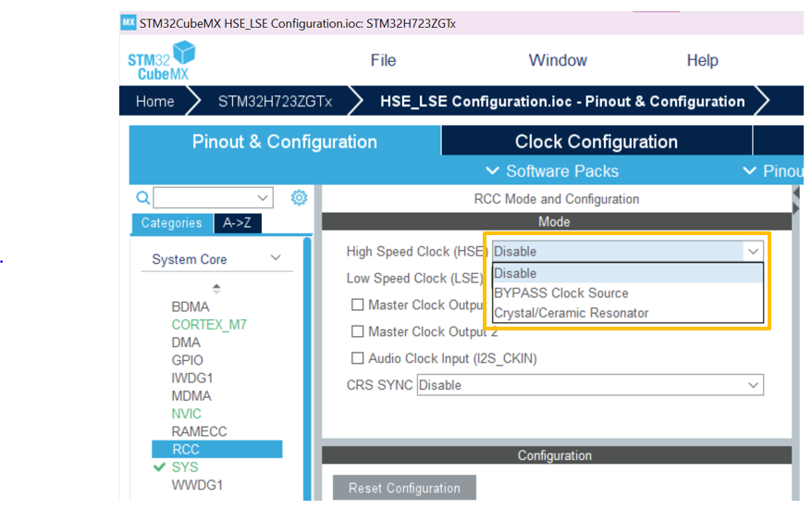The image size is (812, 510).
Task: Enable Master Clock Output 1 checkbox
Action: pyautogui.click(x=357, y=305)
